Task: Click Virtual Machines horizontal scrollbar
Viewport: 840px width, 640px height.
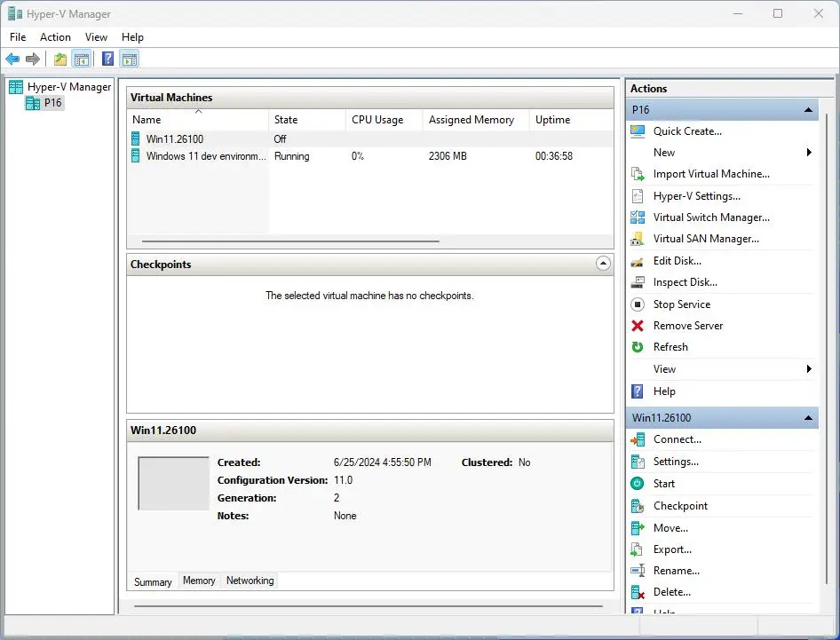Action: pos(290,241)
